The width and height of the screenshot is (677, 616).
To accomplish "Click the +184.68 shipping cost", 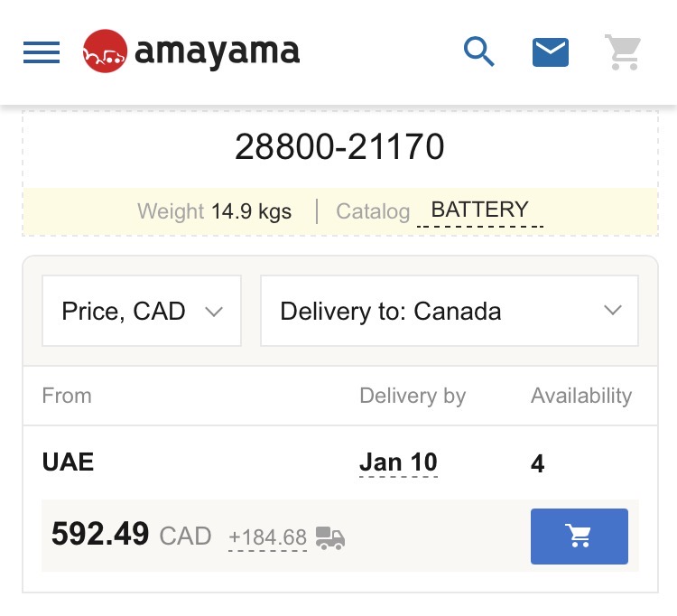I will pyautogui.click(x=267, y=538).
